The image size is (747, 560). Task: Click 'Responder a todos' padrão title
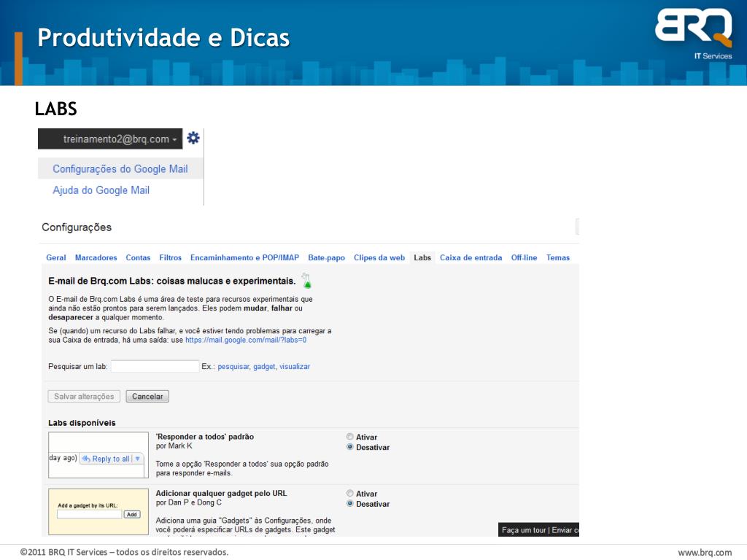(x=205, y=437)
